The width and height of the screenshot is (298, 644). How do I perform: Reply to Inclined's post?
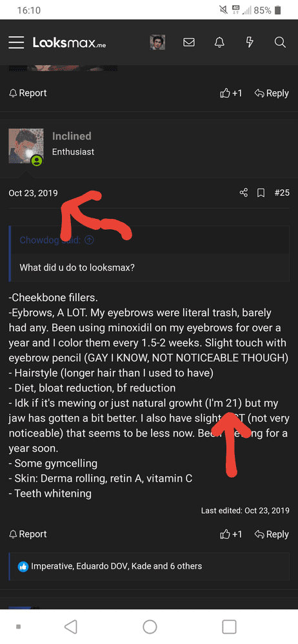tap(272, 534)
